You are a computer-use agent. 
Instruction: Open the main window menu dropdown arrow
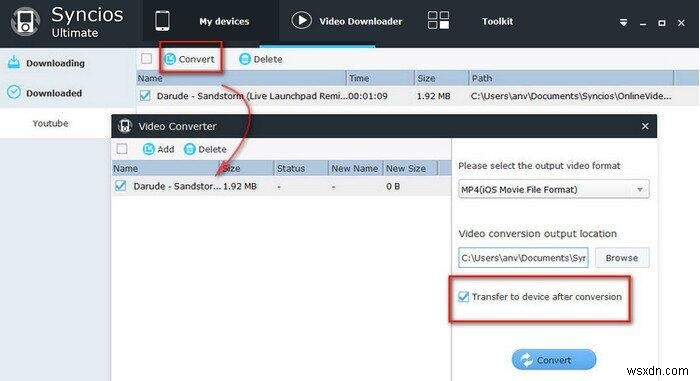[x=623, y=22]
